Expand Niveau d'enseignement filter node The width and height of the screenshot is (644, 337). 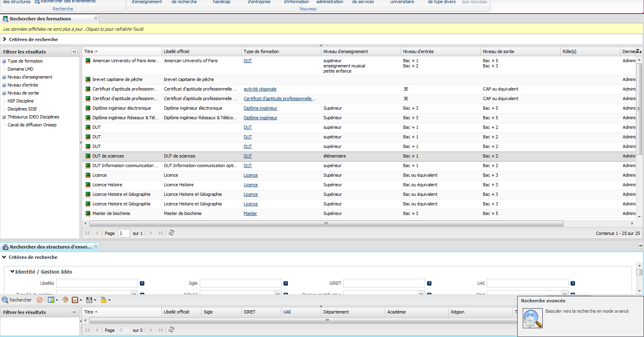click(4, 77)
